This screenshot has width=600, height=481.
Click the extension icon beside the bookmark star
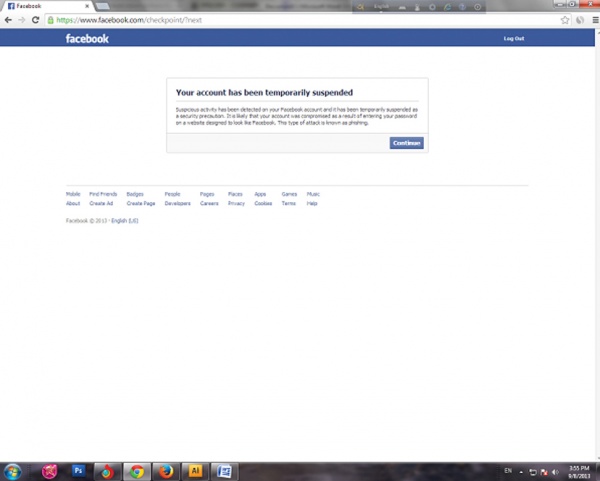point(580,20)
